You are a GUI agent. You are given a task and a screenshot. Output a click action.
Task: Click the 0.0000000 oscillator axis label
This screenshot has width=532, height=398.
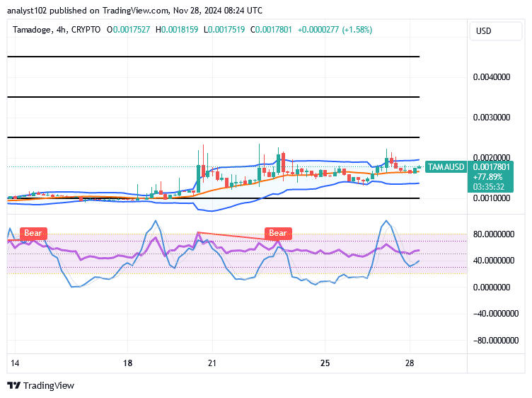point(492,288)
